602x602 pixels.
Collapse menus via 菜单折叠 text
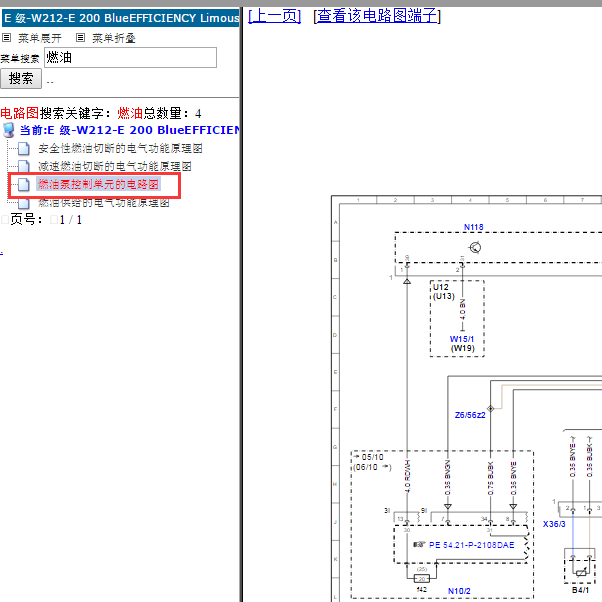tap(114, 38)
